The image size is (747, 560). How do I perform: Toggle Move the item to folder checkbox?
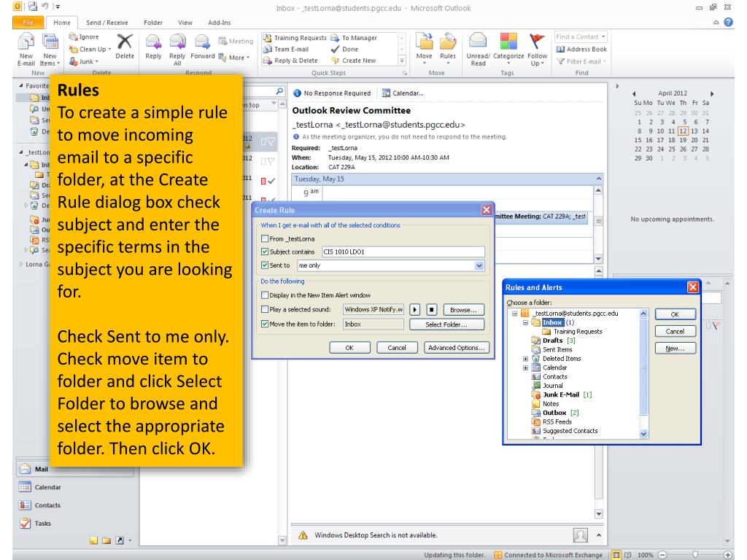(265, 324)
